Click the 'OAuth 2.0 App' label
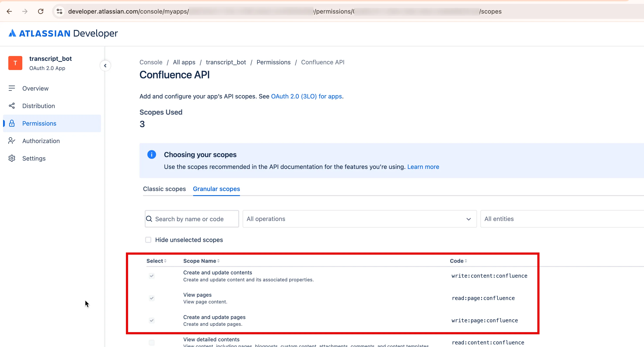The width and height of the screenshot is (644, 347). point(47,68)
